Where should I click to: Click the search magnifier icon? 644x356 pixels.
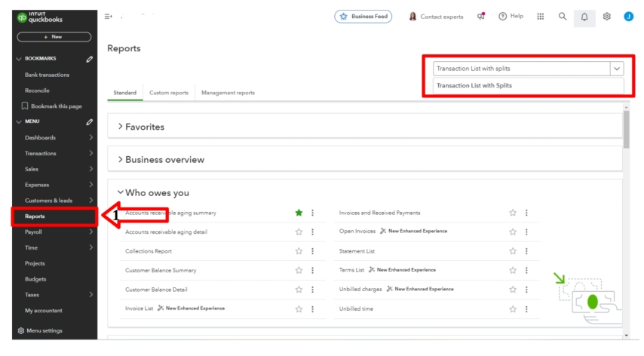point(563,17)
